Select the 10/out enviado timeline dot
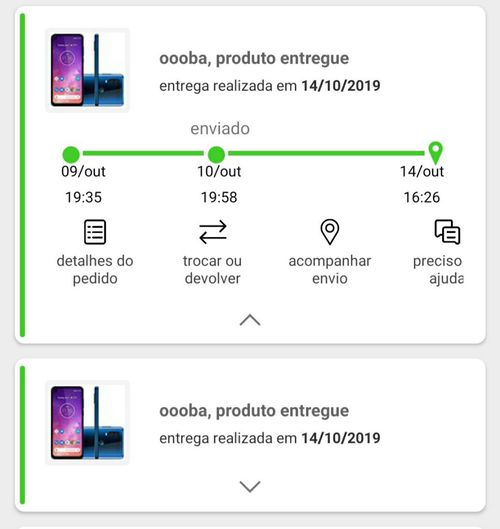 [216, 155]
